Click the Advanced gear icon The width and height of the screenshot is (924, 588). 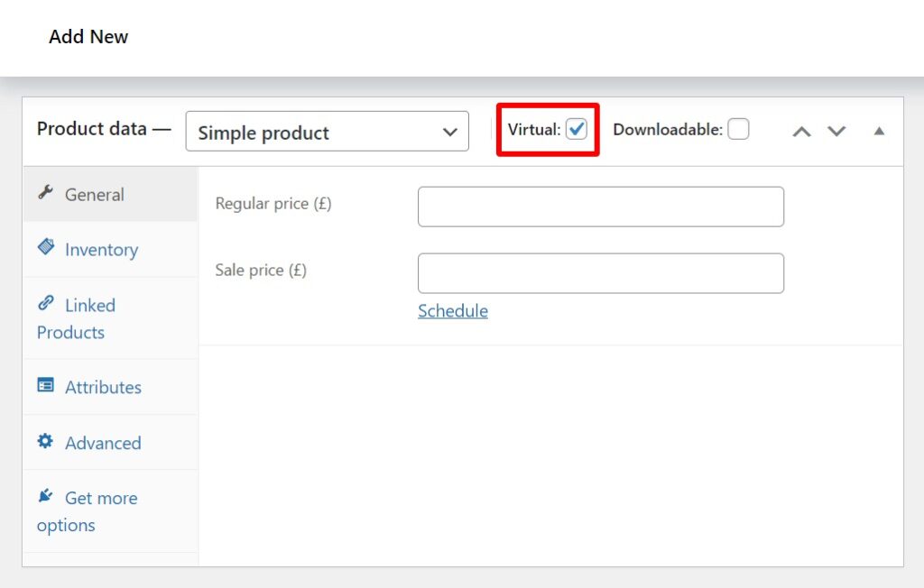click(x=45, y=442)
